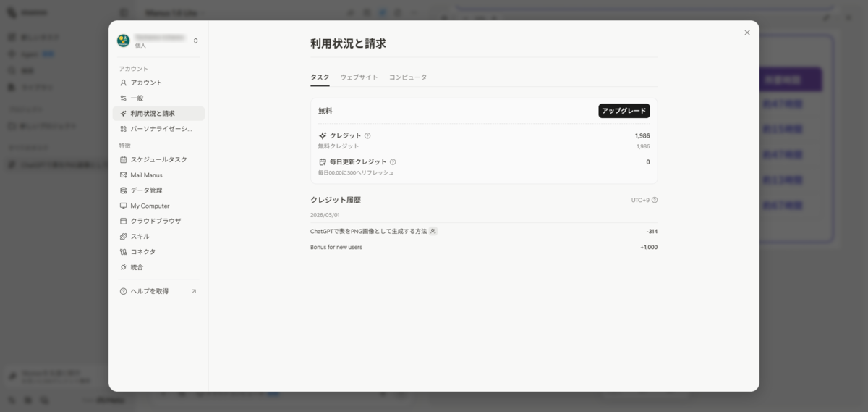Click the 無料 plan label
This screenshot has height=412, width=868.
click(325, 111)
